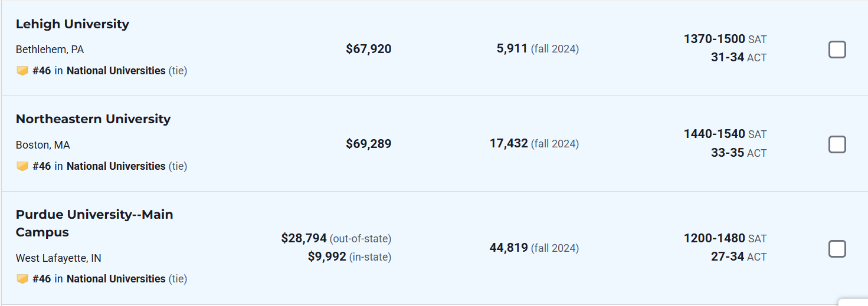Open the Lehigh University school page
Image resolution: width=868 pixels, height=306 pixels.
click(72, 24)
